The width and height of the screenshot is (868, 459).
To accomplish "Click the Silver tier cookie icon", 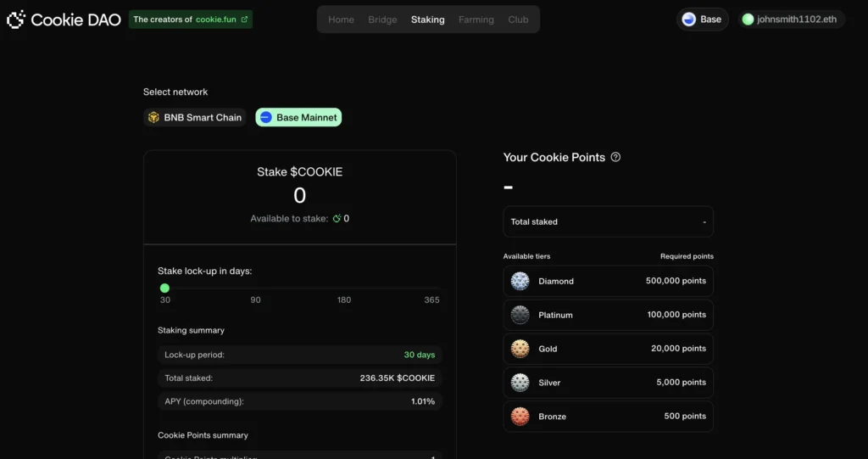I will pyautogui.click(x=520, y=383).
